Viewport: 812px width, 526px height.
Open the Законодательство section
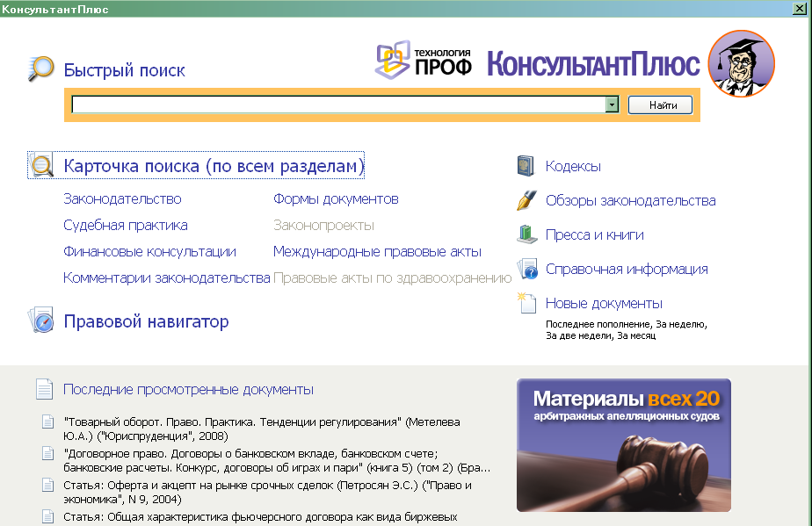122,198
